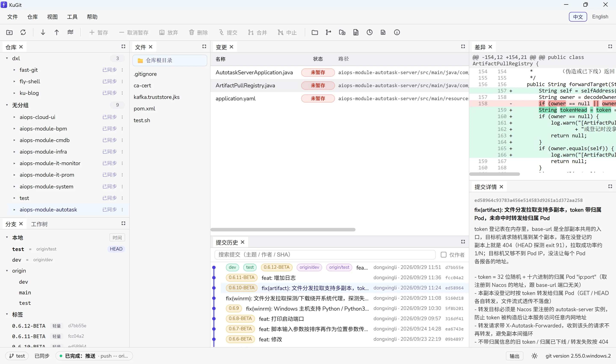The height and width of the screenshot is (364, 616).
Task: Click the 取消暂存 unstage button
Action: pos(134,32)
